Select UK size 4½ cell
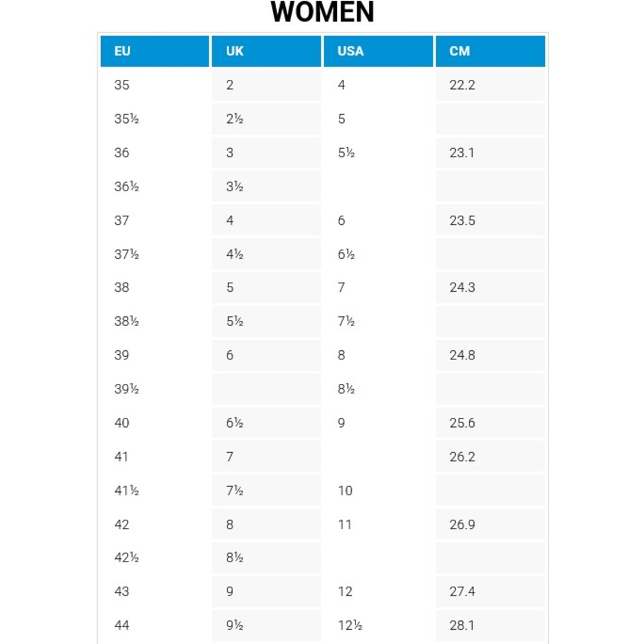 pos(267,254)
